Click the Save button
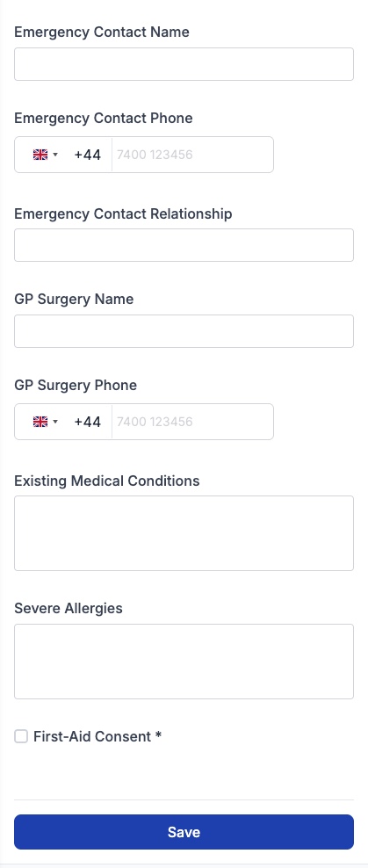This screenshot has width=368, height=868. (x=184, y=831)
